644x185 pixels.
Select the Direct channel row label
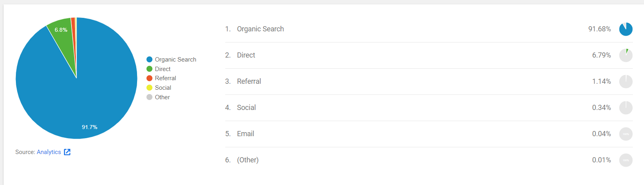(246, 55)
